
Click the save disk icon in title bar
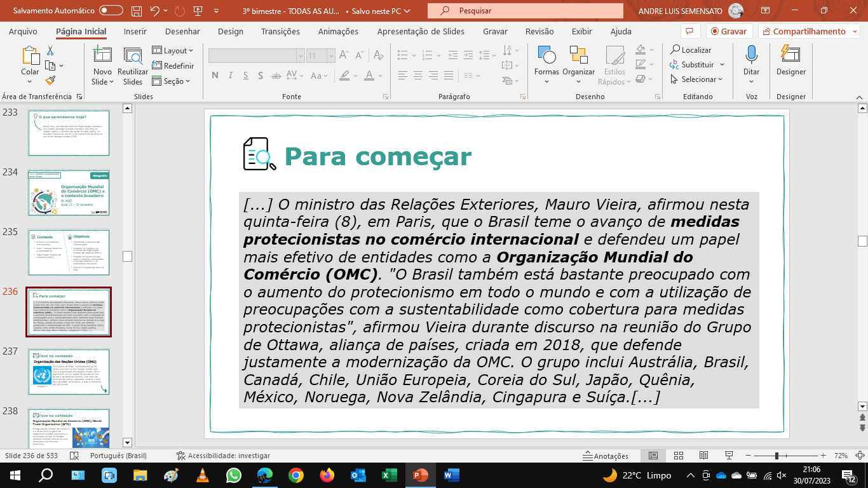[x=137, y=11]
